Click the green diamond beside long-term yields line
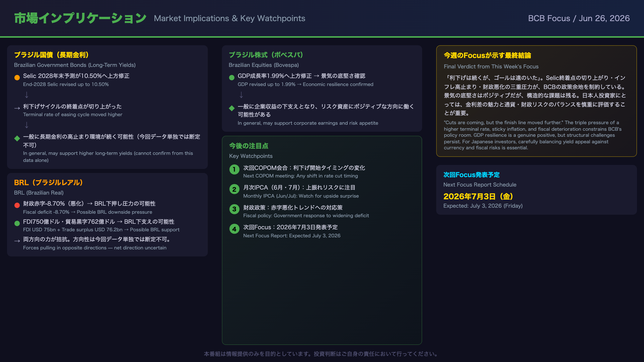 point(17,138)
